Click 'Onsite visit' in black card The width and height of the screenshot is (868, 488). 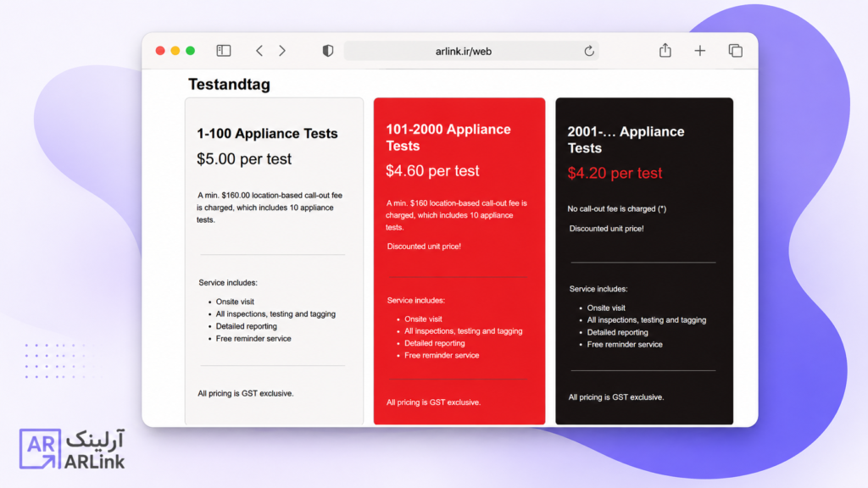[x=605, y=308]
